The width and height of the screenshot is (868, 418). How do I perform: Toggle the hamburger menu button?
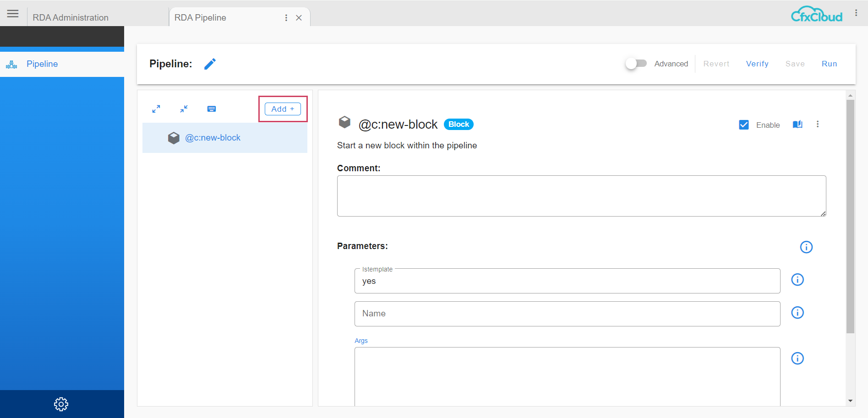tap(12, 13)
